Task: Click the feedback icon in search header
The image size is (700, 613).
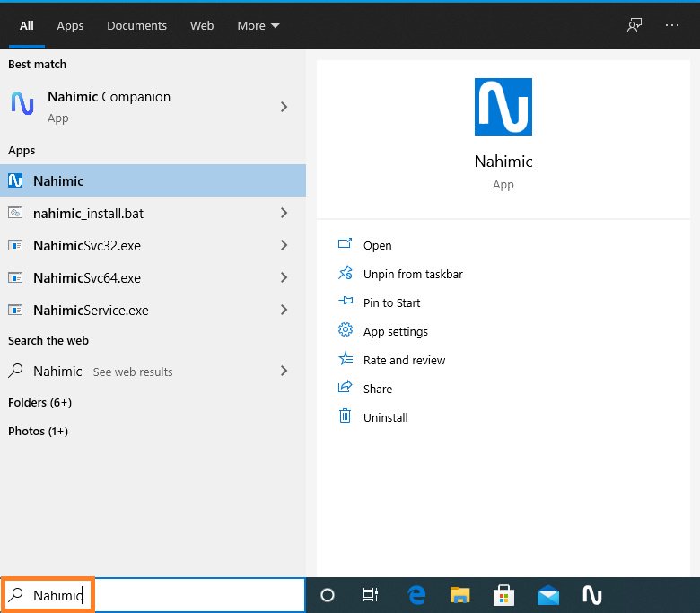Action: 634,25
